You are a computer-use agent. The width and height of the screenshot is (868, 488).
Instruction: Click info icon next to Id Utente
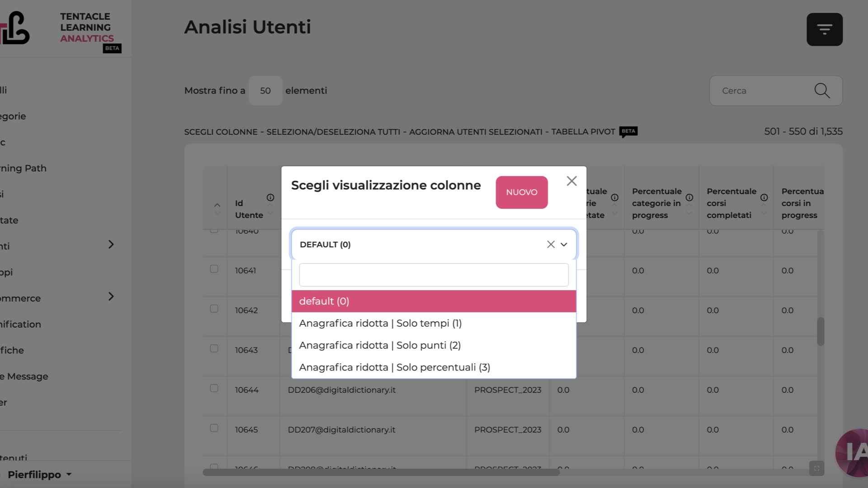click(x=270, y=197)
